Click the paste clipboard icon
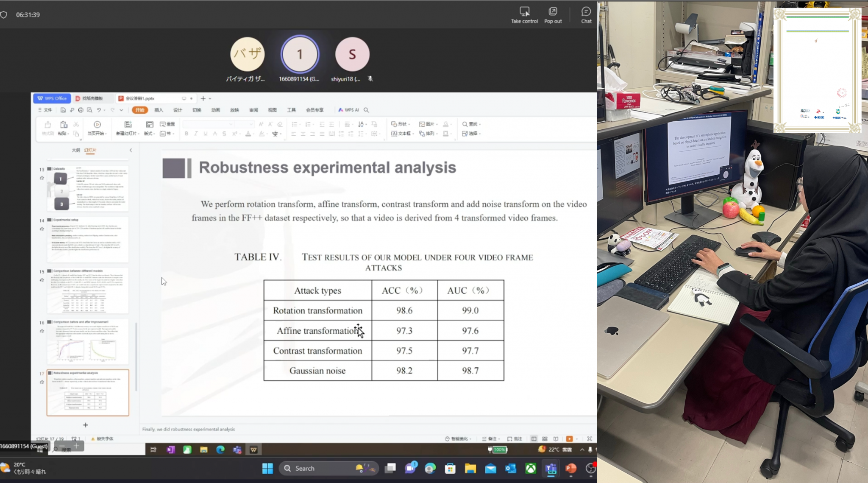This screenshot has height=483, width=868. coord(64,125)
